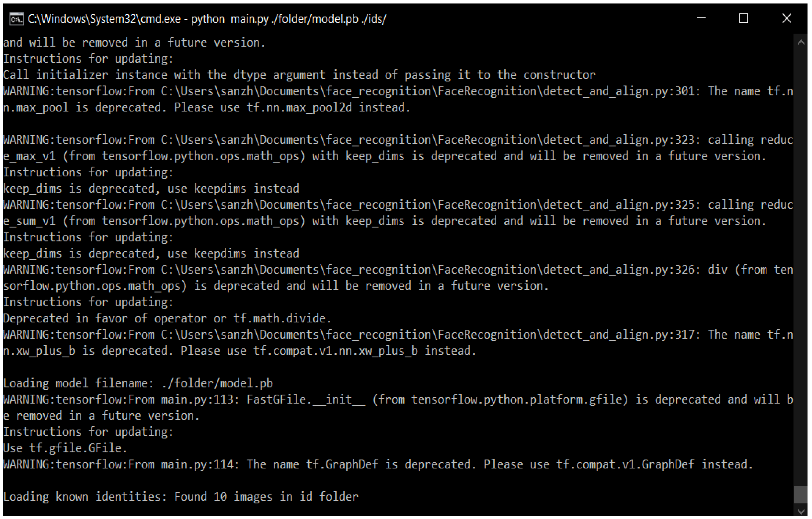Maximize the command prompt window
Viewport: 812px width, 519px height.
pyautogui.click(x=743, y=18)
